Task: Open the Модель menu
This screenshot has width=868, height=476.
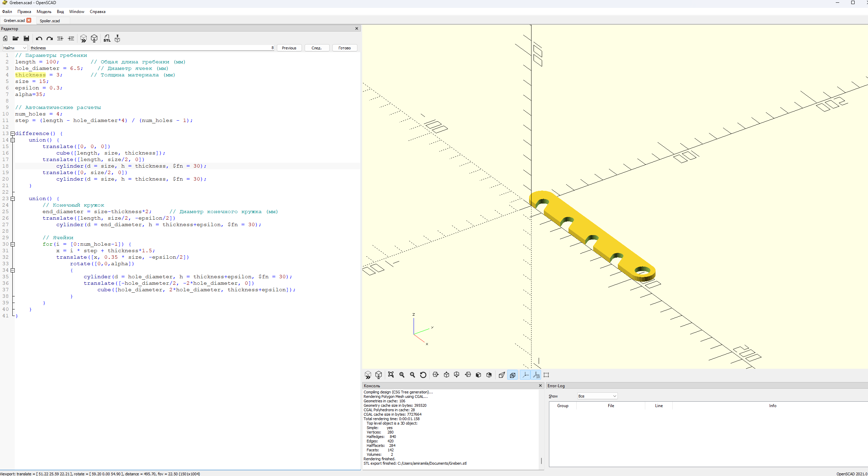Action: coord(44,12)
